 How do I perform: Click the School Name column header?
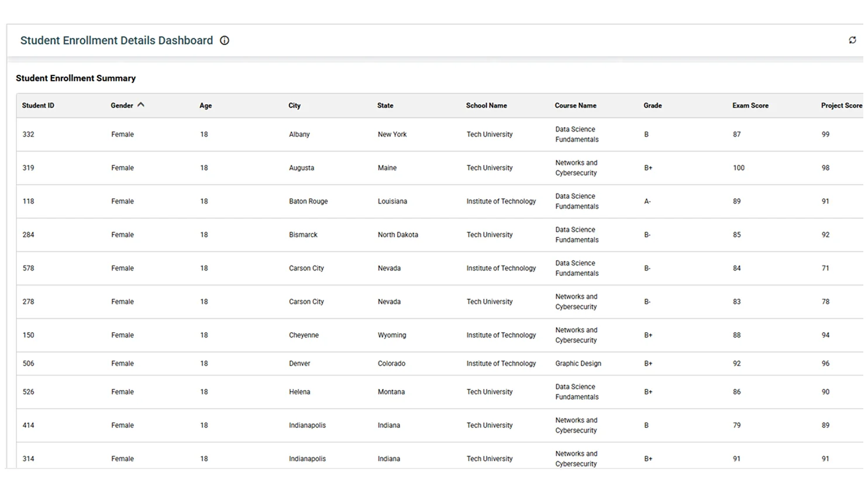tap(486, 106)
